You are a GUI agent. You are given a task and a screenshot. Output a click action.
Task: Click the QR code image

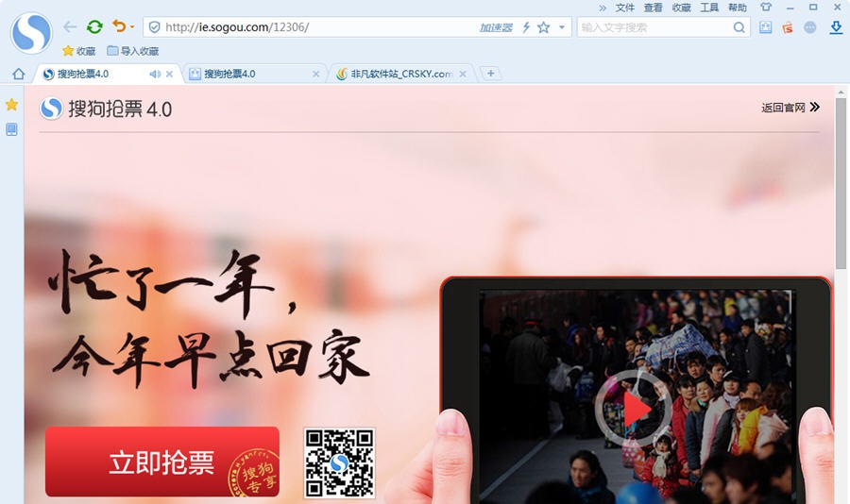[339, 462]
